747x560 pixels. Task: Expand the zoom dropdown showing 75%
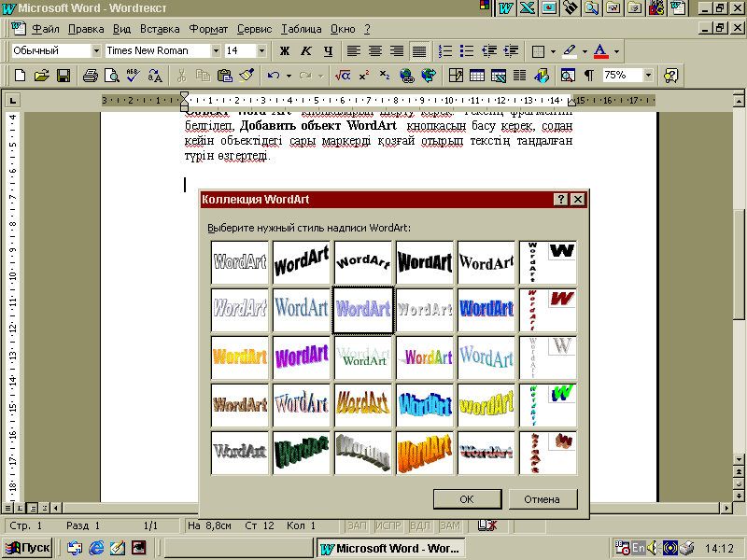[648, 76]
